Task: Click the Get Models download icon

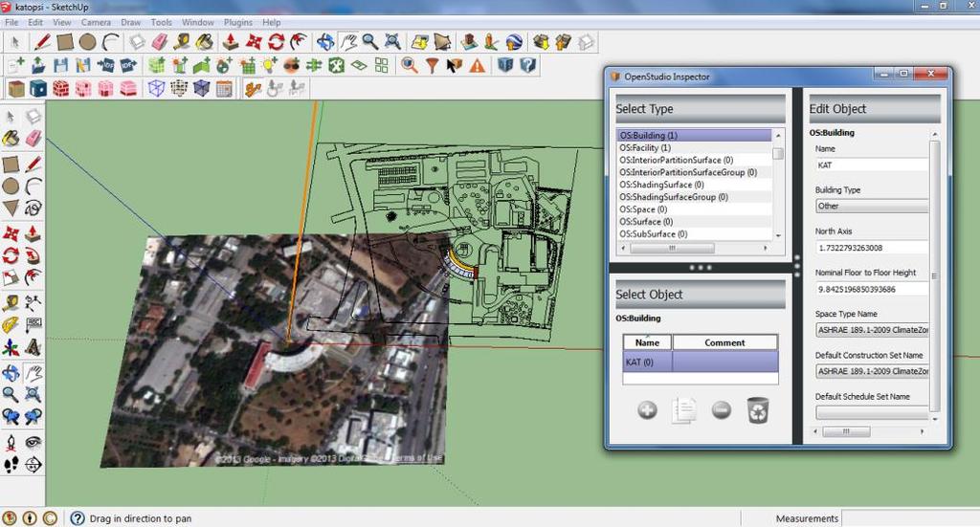Action: click(x=542, y=42)
